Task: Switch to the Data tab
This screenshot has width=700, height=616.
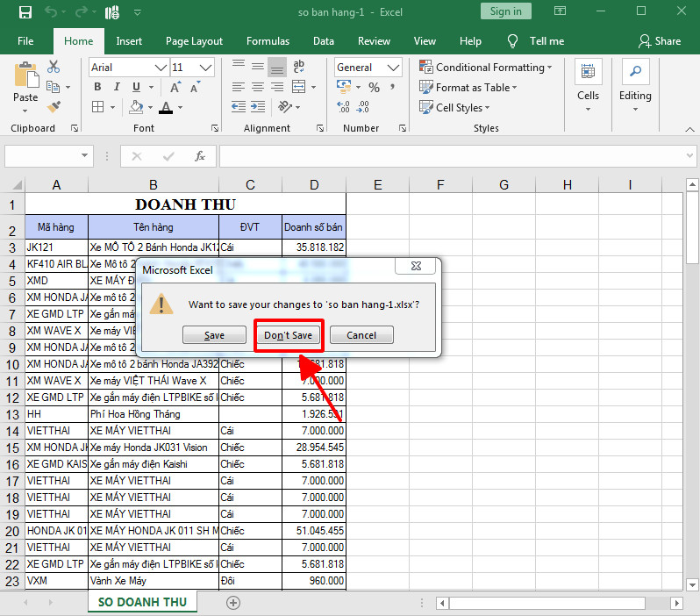Action: click(324, 41)
